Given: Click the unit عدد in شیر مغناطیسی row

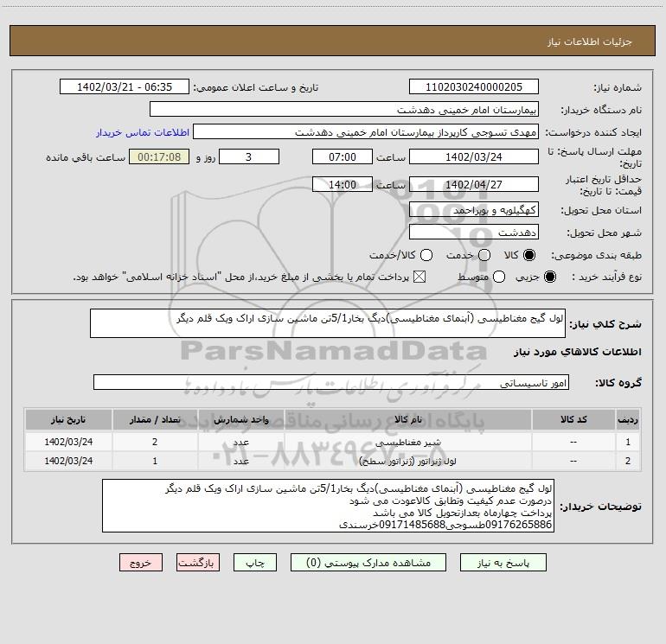Looking at the screenshot, I should click(x=240, y=442).
